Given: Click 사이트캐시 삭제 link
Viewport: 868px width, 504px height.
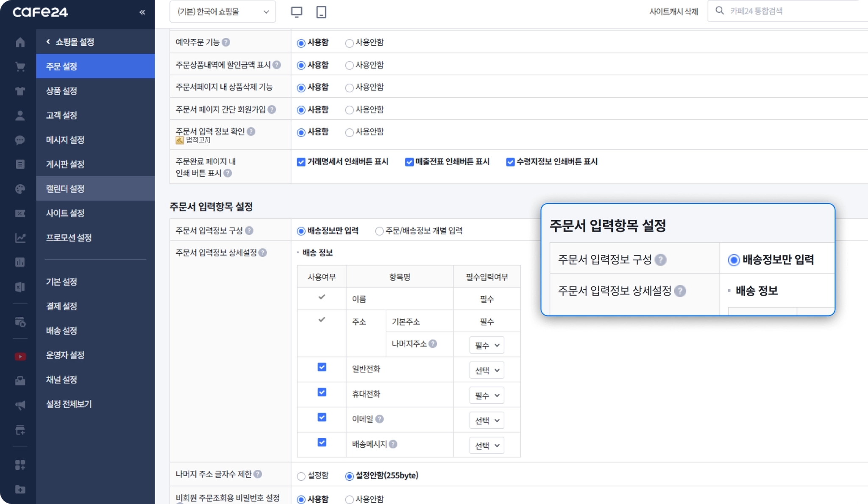Looking at the screenshot, I should coord(673,11).
